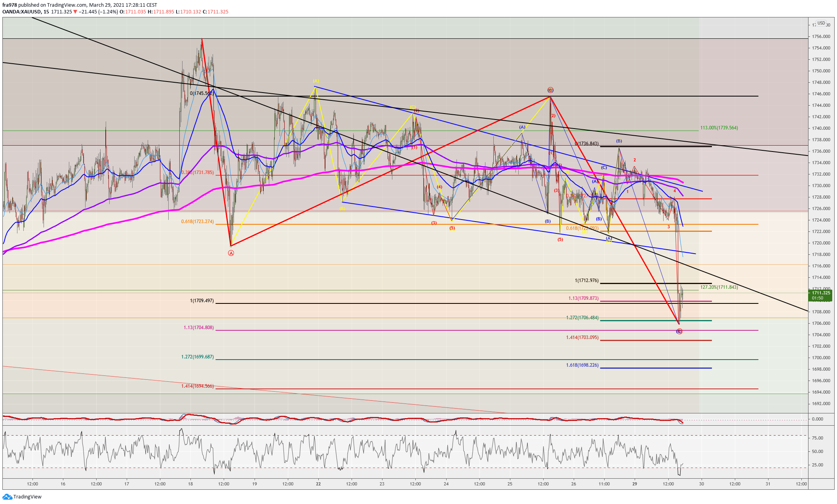Click date label 25 on time axis
Screen dimensions: 837x504
[x=510, y=484]
